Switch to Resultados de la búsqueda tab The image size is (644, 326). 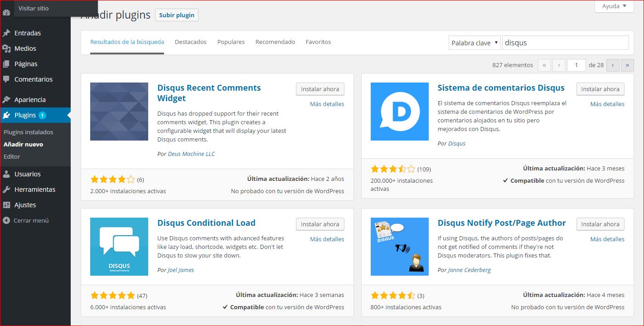click(x=127, y=42)
